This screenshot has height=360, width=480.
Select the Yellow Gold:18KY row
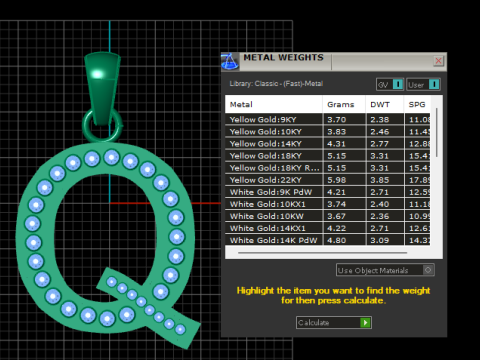[x=327, y=156]
